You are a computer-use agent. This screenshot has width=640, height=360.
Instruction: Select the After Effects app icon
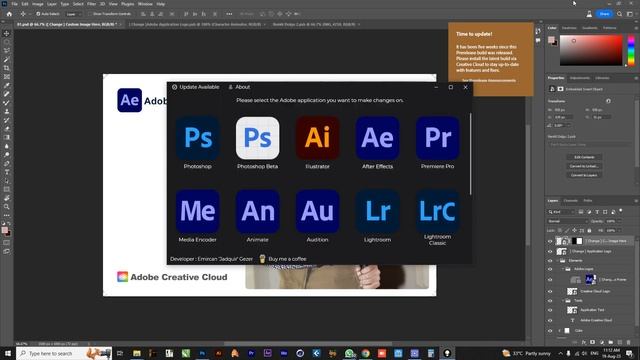coord(378,138)
